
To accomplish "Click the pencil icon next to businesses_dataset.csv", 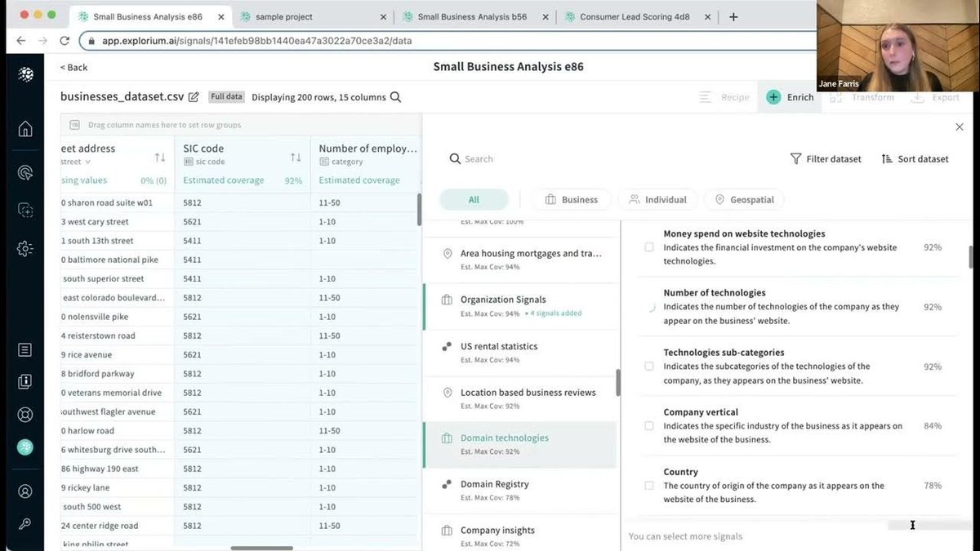I will coord(194,96).
